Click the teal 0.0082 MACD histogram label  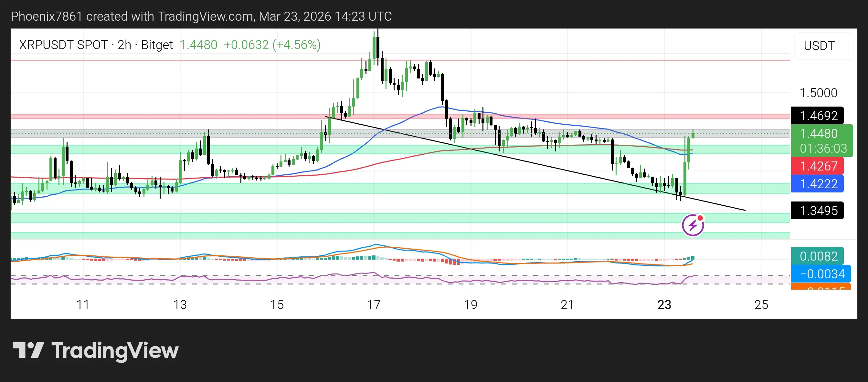[818, 256]
